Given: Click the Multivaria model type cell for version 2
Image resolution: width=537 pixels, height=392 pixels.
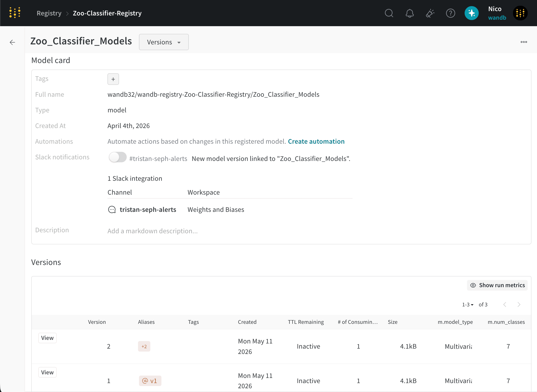Looking at the screenshot, I should click(458, 346).
